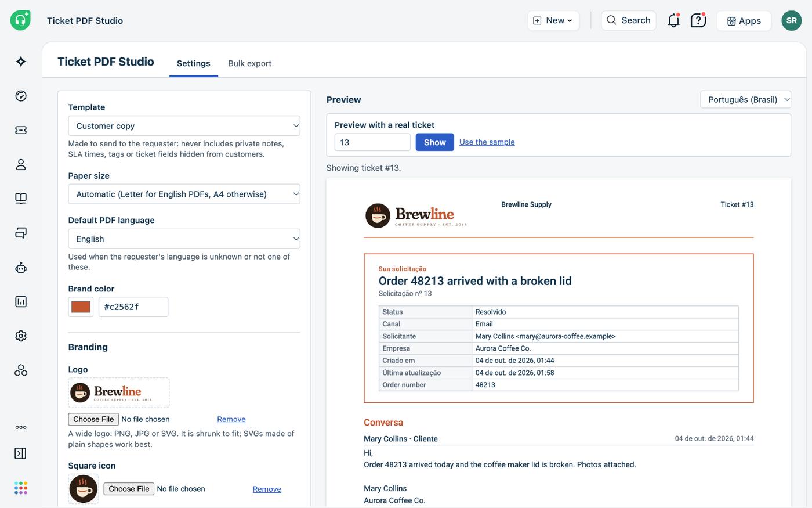Open the knowledge base book icon
Image resolution: width=812 pixels, height=508 pixels.
click(21, 199)
